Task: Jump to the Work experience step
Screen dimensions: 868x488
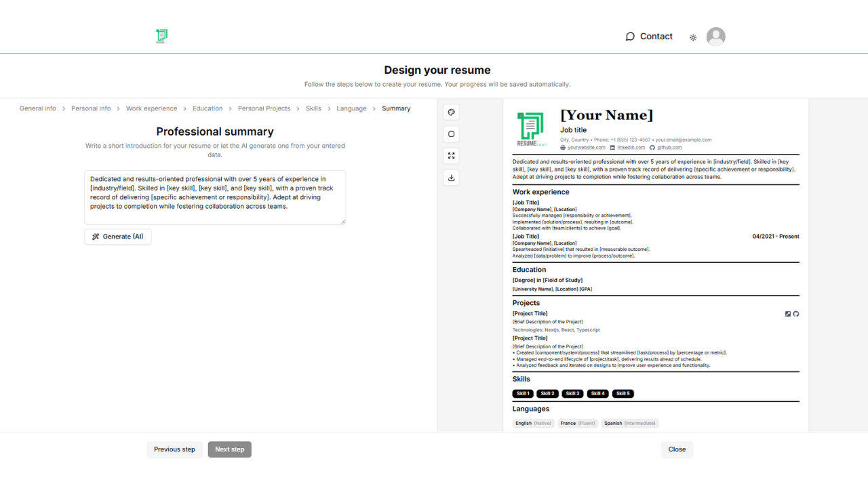Action: tap(151, 108)
